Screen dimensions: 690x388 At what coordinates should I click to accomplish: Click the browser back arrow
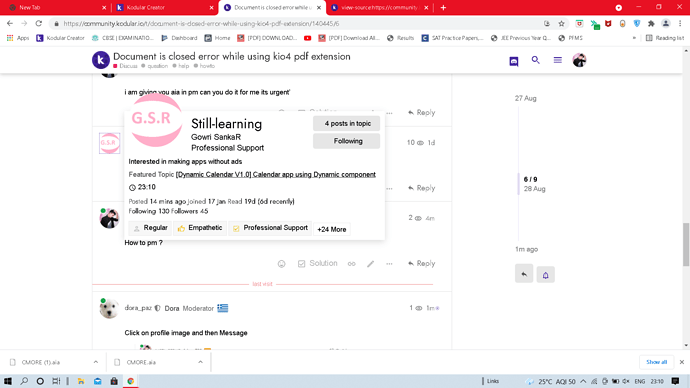(10, 23)
